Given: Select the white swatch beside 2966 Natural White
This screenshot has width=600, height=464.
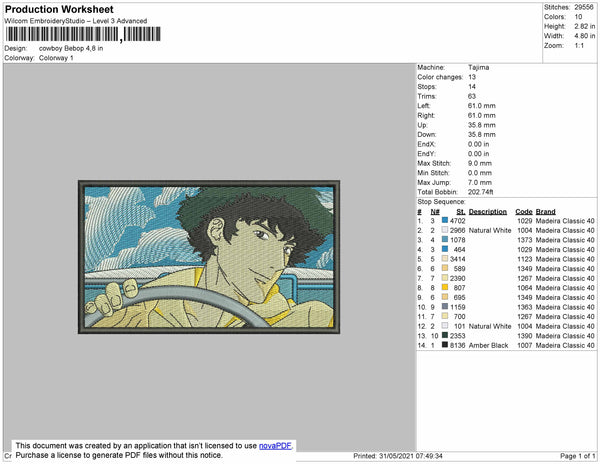Looking at the screenshot, I should click(445, 230).
